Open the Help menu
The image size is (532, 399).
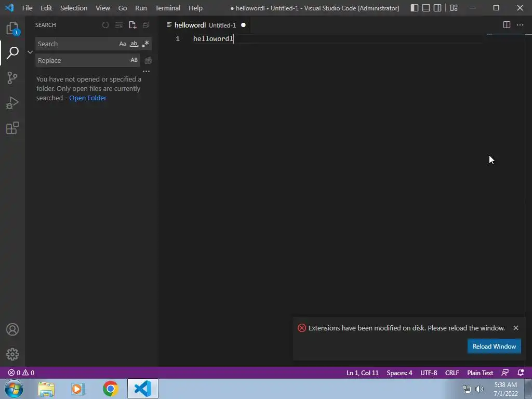[x=195, y=8]
